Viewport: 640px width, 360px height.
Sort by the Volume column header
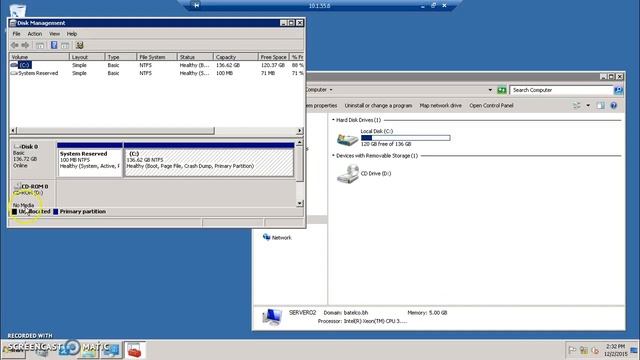point(39,57)
